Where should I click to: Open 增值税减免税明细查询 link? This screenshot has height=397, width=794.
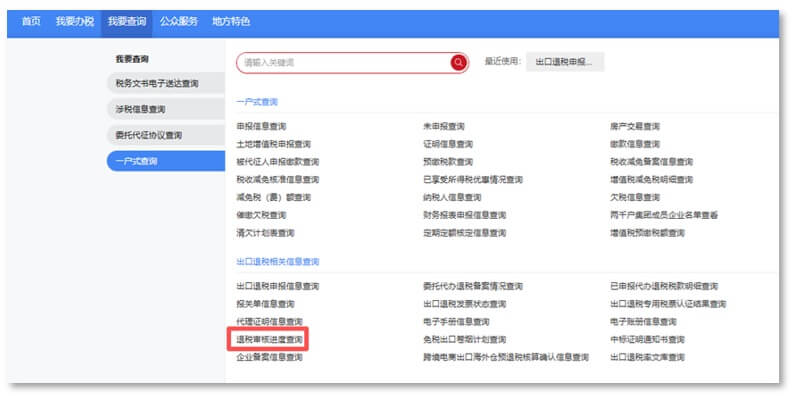652,180
